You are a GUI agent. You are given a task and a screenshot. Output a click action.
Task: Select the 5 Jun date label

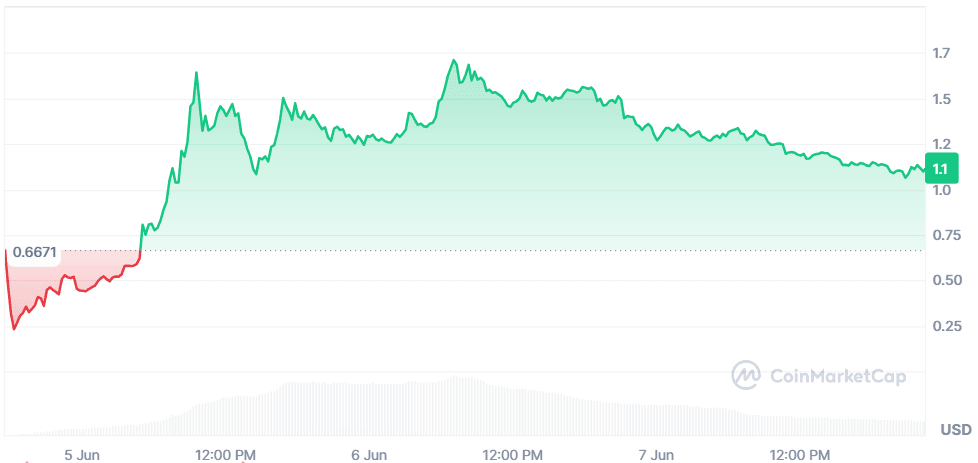pyautogui.click(x=80, y=455)
